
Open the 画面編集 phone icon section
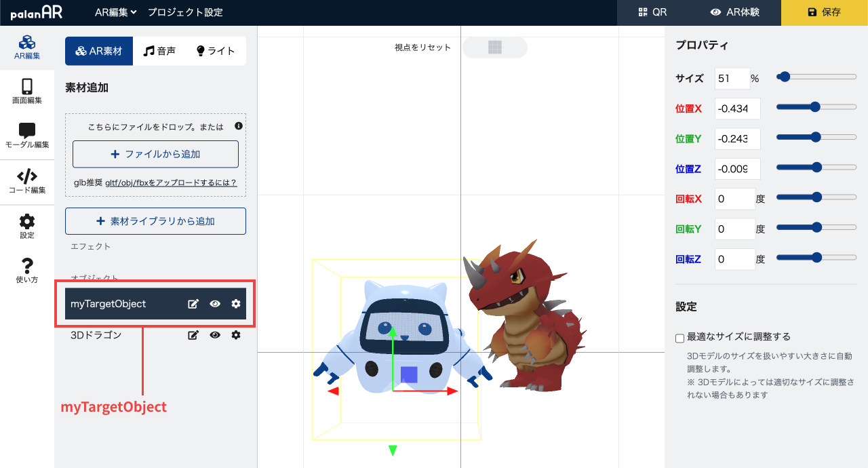[27, 92]
